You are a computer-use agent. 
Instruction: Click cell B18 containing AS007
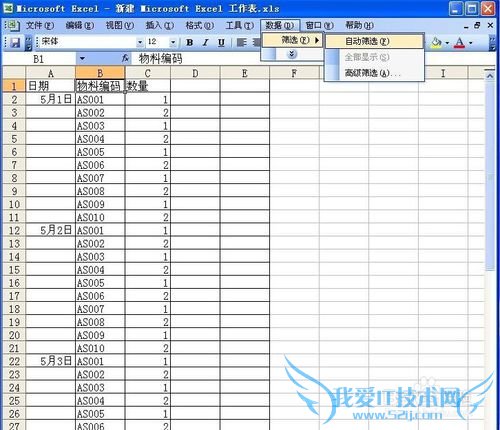[x=100, y=309]
